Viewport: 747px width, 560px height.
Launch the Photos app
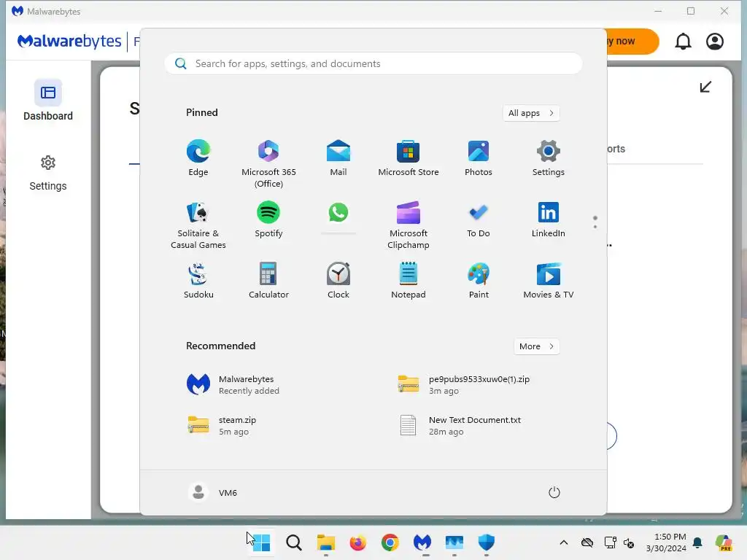point(479,158)
